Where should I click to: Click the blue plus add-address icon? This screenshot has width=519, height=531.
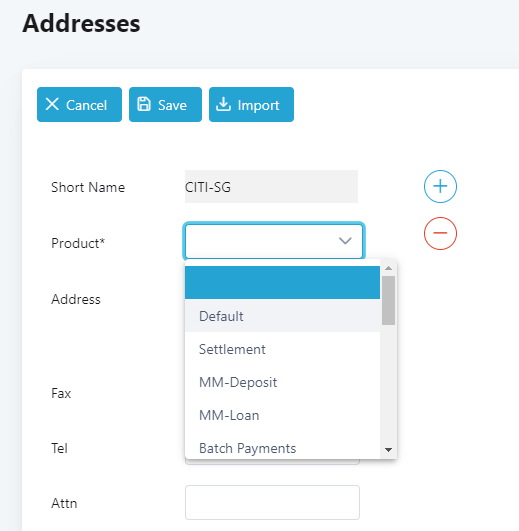pyautogui.click(x=440, y=186)
